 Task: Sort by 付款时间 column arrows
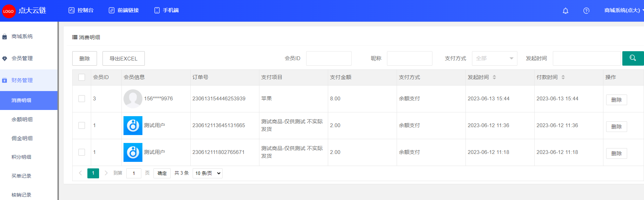pos(563,77)
